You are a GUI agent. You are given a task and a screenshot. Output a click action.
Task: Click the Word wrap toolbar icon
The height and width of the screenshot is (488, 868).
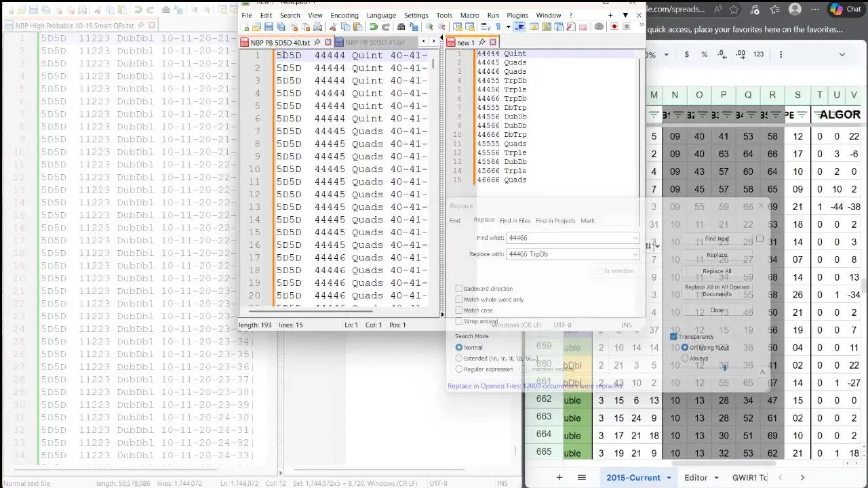[x=486, y=26]
